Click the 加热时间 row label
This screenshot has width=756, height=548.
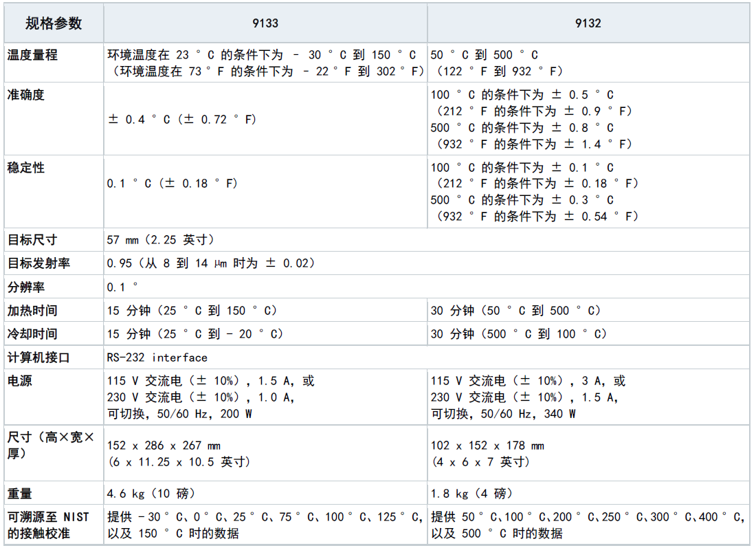(32, 311)
